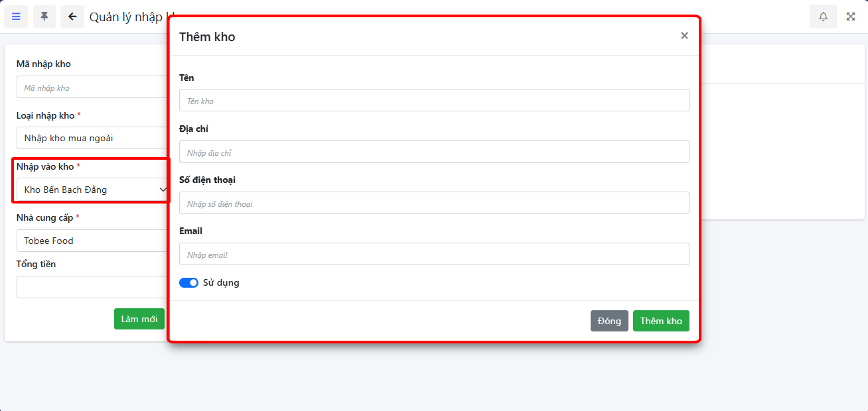This screenshot has height=411, width=868.
Task: Toggle the Sử dụng switch
Action: pos(188,283)
